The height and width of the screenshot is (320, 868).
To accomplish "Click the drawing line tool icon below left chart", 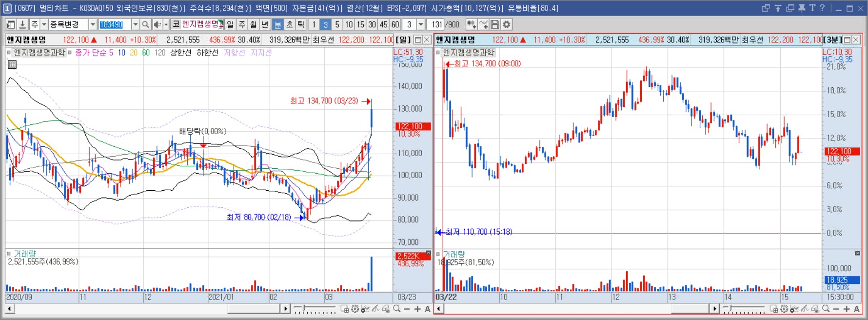I will click(375, 309).
